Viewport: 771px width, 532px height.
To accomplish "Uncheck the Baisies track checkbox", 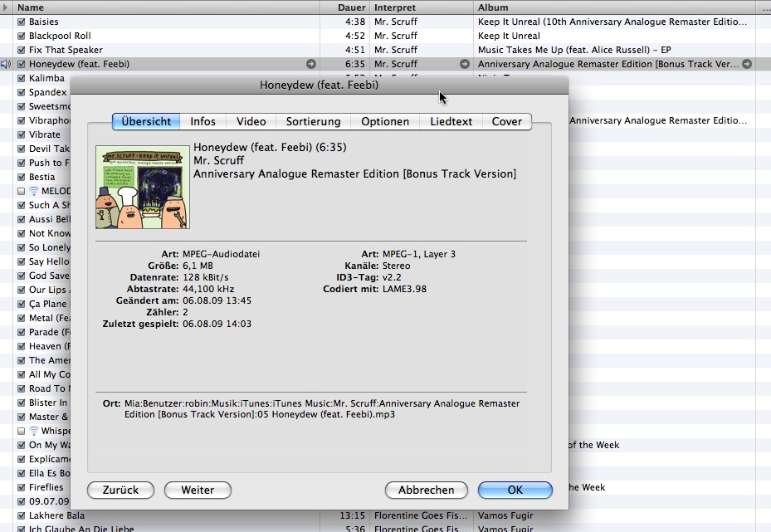I will point(21,22).
